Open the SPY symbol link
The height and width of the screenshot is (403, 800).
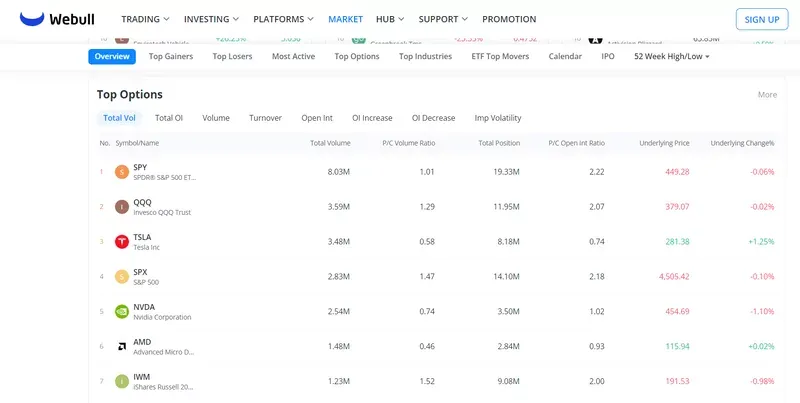140,167
